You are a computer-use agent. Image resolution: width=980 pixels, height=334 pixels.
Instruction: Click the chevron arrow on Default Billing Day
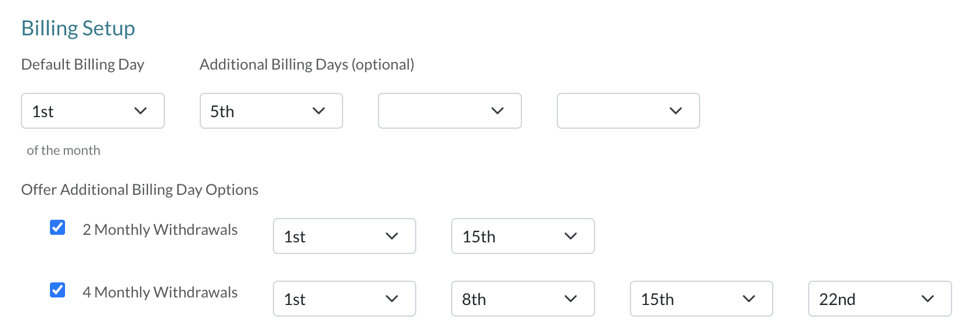click(140, 111)
